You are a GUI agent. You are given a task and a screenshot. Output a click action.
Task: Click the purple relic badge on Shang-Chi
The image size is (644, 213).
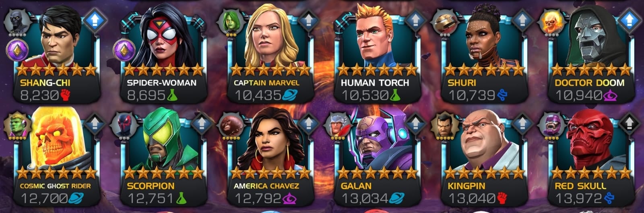click(17, 50)
